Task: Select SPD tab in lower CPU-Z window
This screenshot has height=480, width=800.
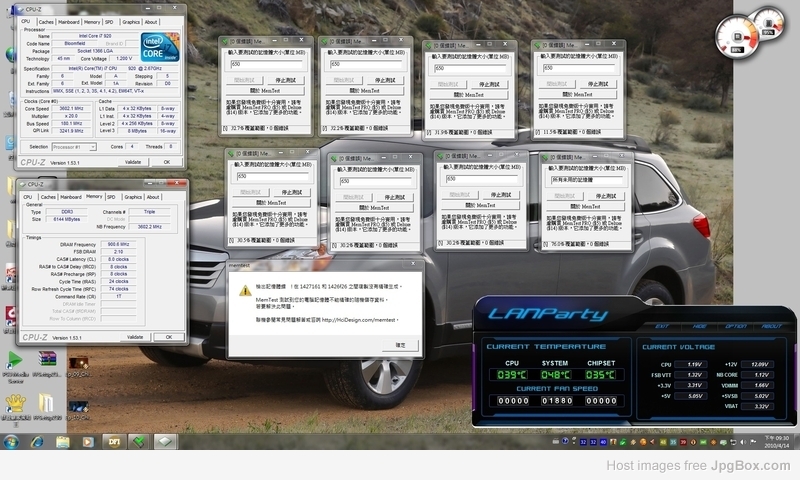Action: [111, 197]
